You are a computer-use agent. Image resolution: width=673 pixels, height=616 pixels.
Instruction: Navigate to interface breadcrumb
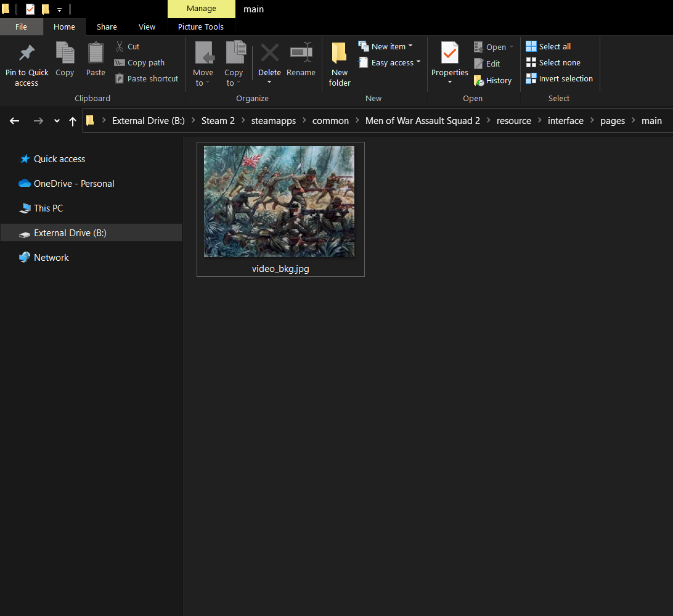point(566,121)
